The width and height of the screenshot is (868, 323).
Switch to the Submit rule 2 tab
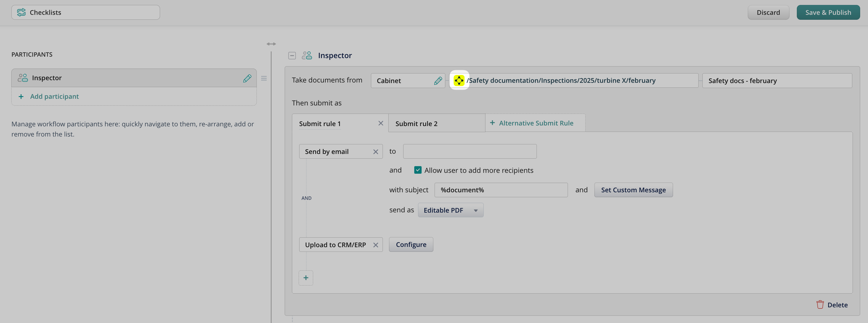point(417,124)
